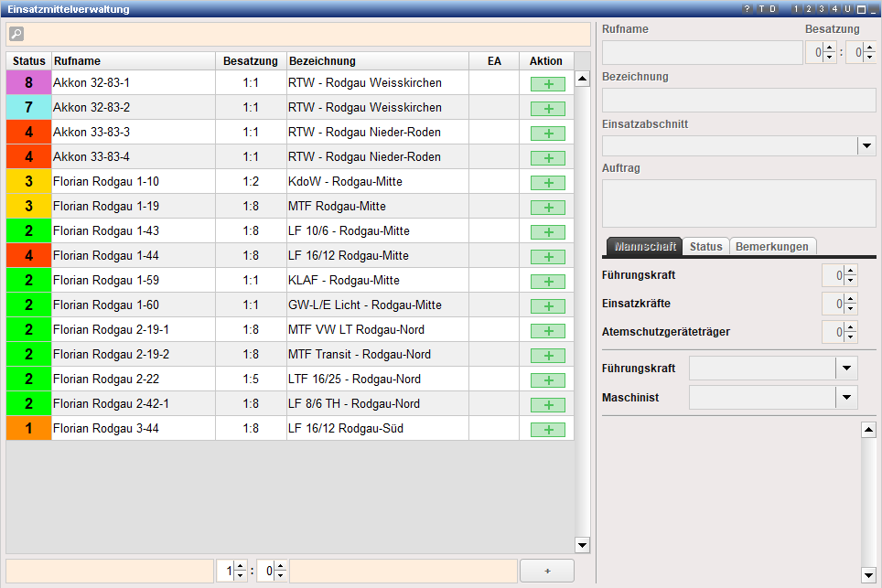Click the magnifier search icon
This screenshot has width=882, height=588.
[x=16, y=35]
